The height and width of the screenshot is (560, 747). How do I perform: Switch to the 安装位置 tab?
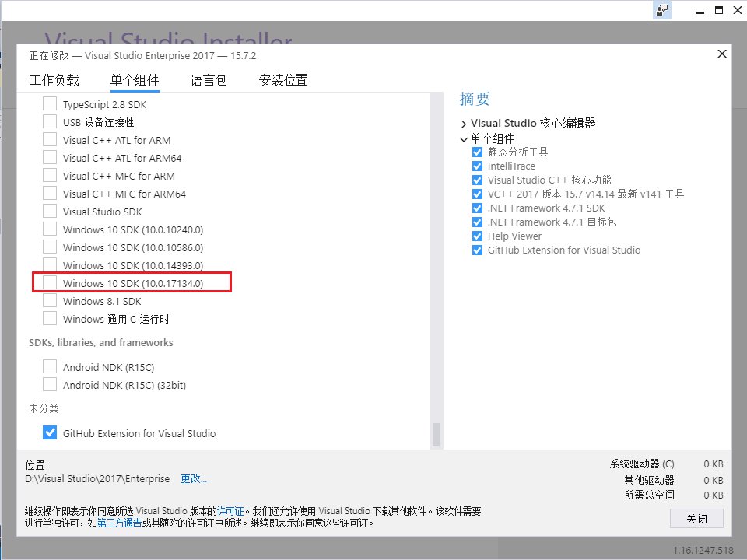pyautogui.click(x=282, y=79)
